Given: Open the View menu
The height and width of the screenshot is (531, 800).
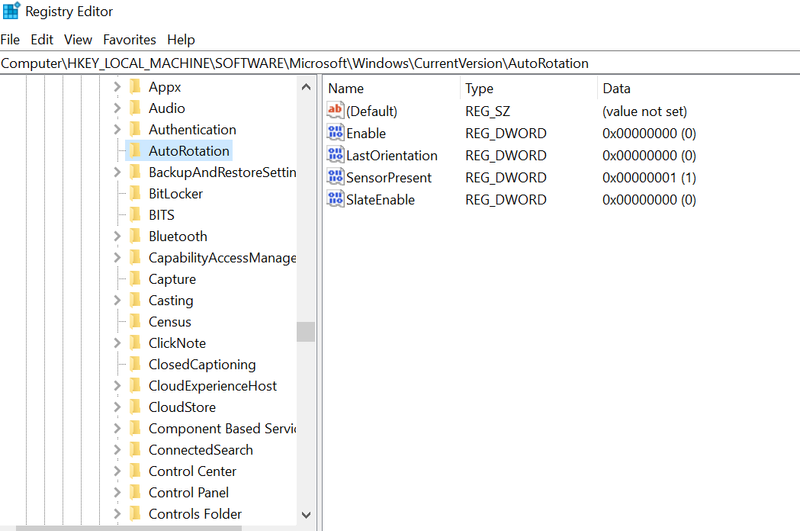Looking at the screenshot, I should coord(78,40).
